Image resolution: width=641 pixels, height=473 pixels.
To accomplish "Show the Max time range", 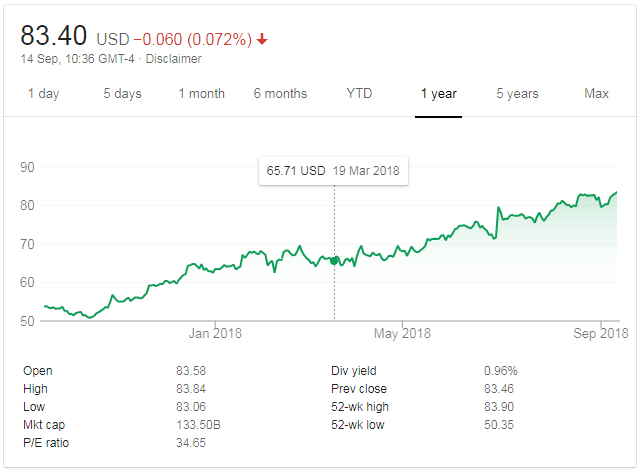I will (x=596, y=94).
